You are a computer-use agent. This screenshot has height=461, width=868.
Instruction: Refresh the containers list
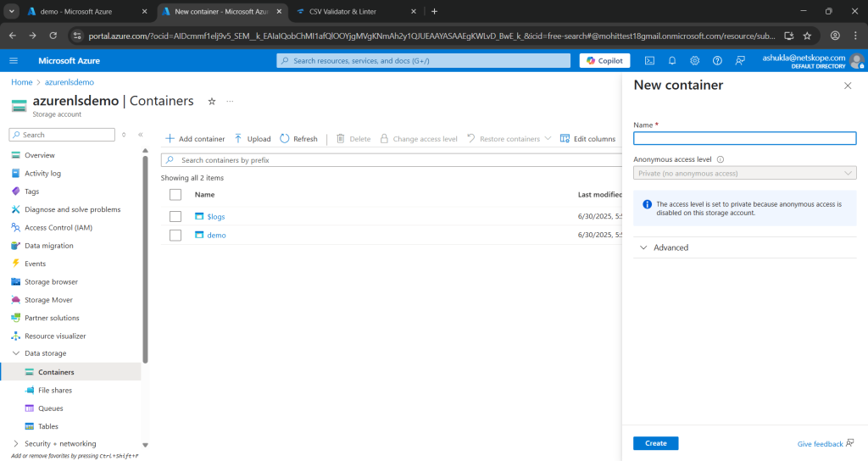(x=299, y=139)
